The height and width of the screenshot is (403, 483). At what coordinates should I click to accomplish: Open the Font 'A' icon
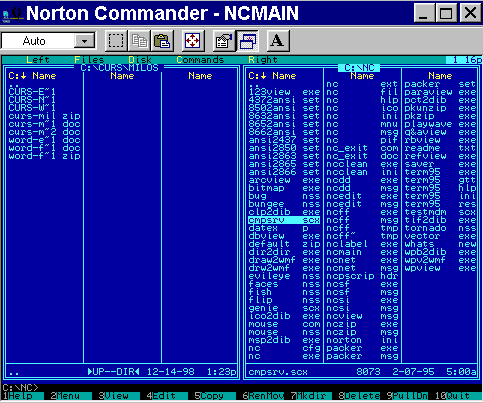[278, 41]
